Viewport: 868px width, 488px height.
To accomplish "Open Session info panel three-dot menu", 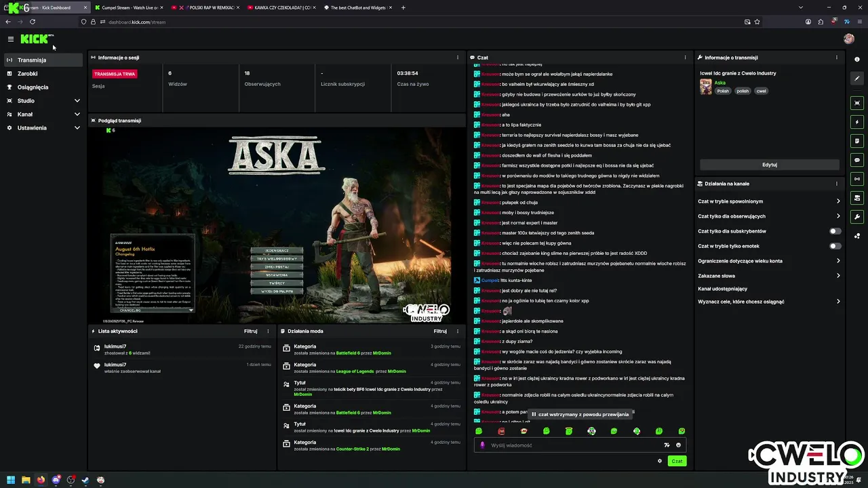I will click(458, 58).
